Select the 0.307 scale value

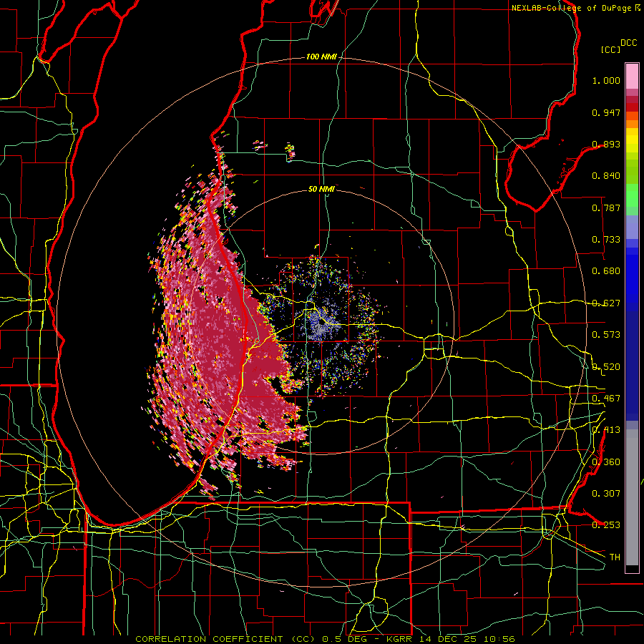[606, 494]
